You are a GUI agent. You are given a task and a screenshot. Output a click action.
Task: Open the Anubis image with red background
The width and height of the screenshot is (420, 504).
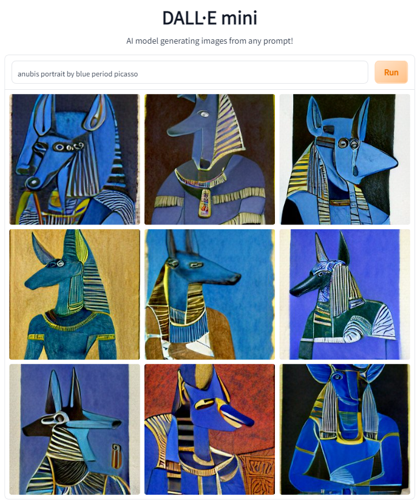coord(209,429)
